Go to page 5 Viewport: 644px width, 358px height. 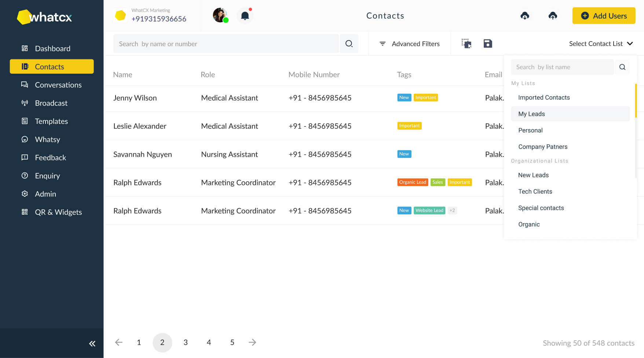(x=232, y=342)
